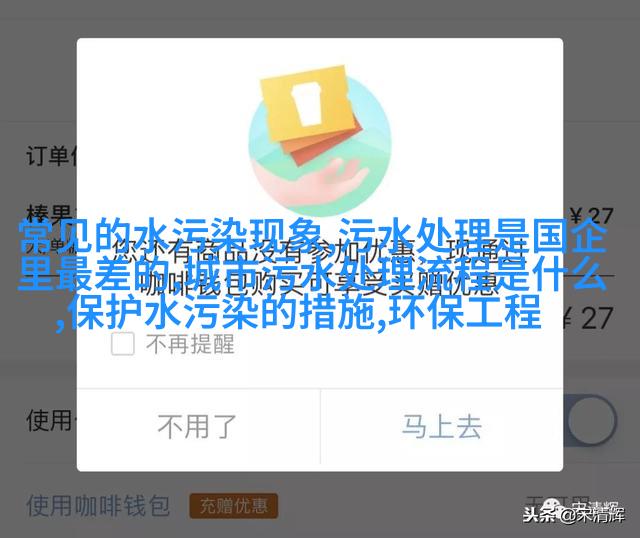
Task: Select the 使用咖啡钱包 option row
Action: (320, 506)
